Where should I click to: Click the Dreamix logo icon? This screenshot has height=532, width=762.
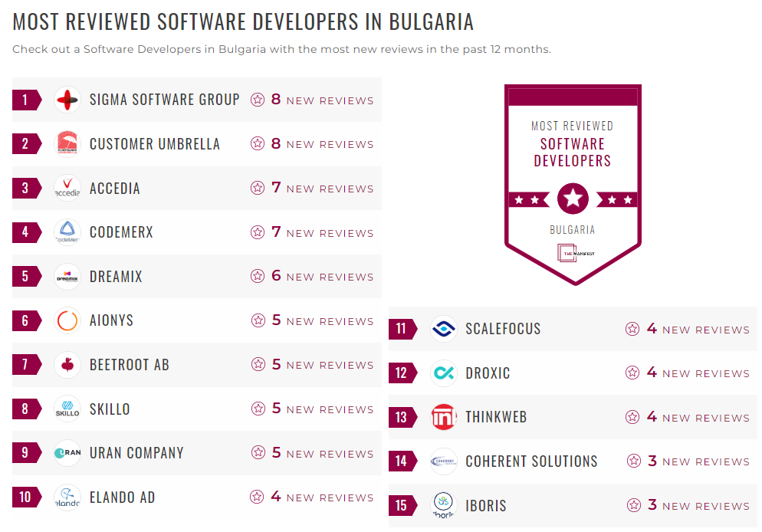[67, 277]
